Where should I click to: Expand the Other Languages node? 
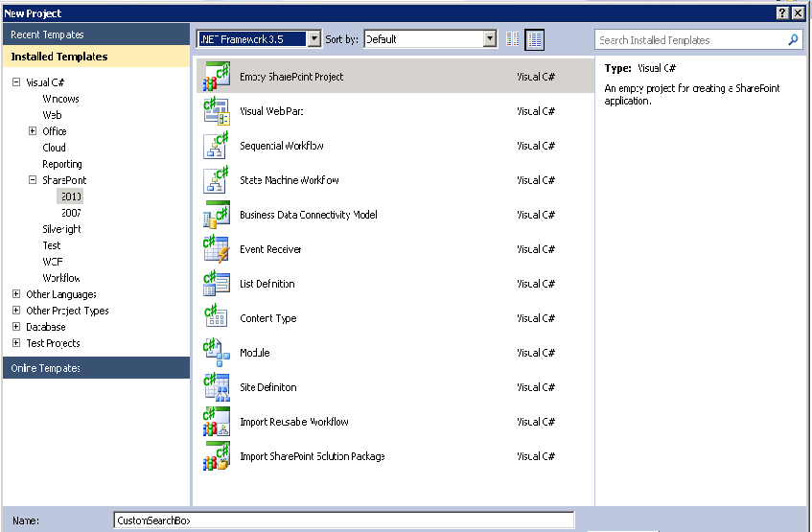point(16,294)
